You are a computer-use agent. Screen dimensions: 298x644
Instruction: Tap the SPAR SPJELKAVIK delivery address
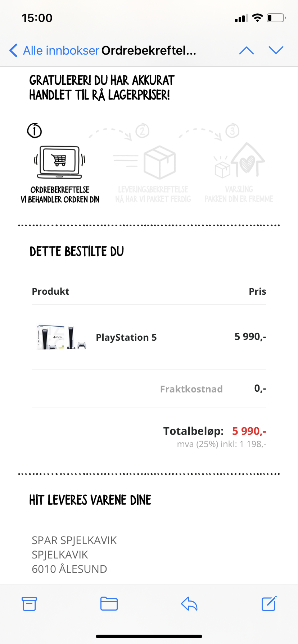(74, 555)
